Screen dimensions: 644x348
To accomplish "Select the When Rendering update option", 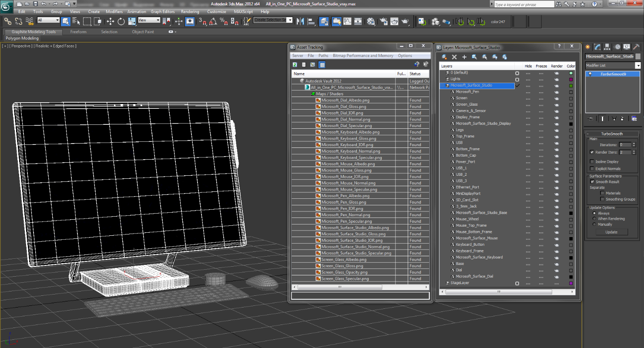I will 594,219.
